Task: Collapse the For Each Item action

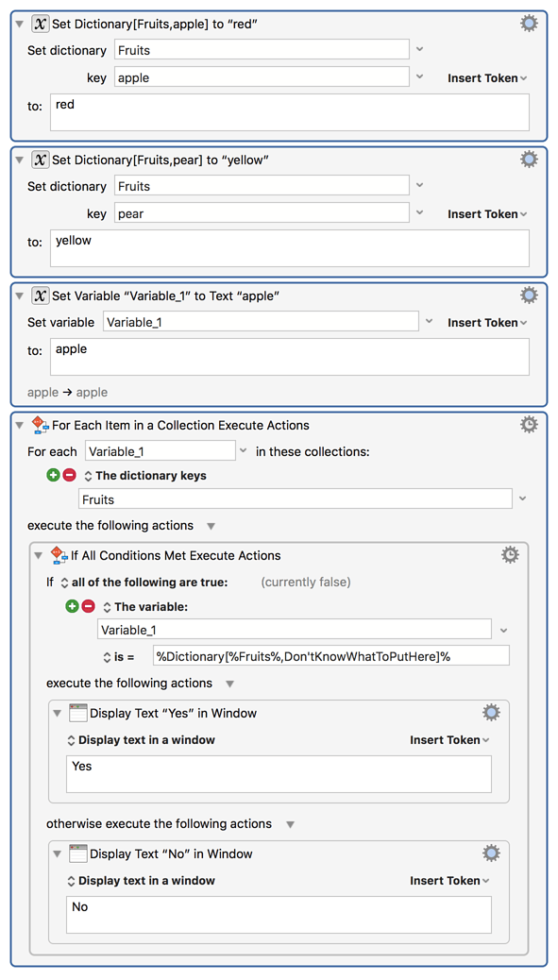Action: point(20,425)
